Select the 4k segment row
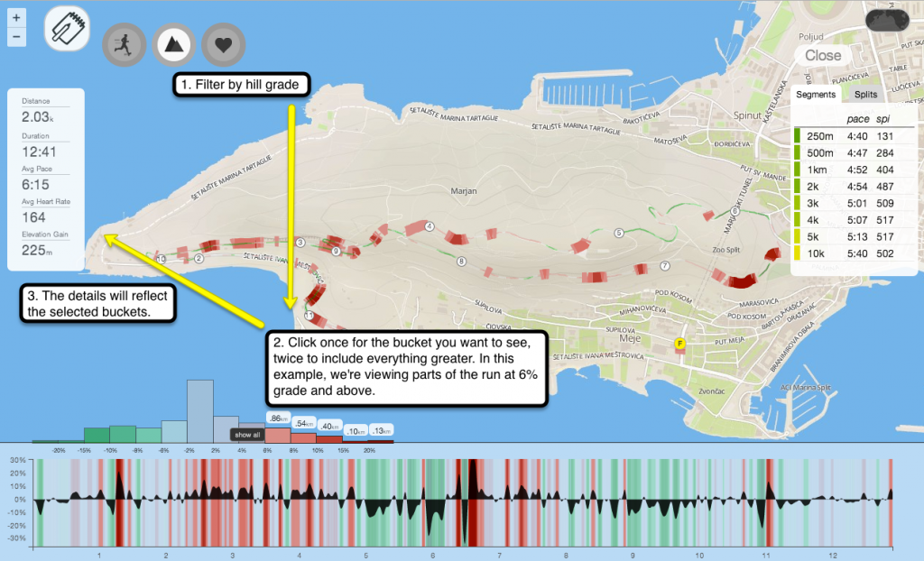Viewport: 924px width, 561px height. click(853, 220)
